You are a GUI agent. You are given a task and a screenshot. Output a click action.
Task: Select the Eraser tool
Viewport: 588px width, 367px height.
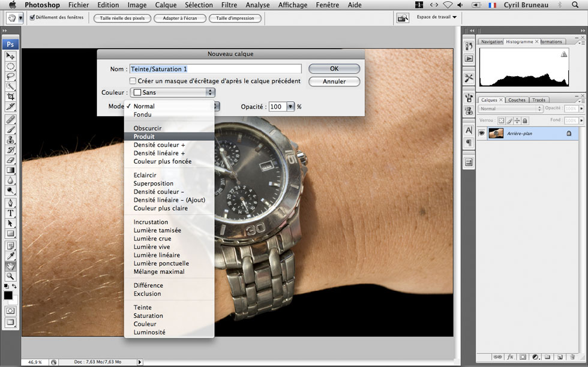[x=10, y=160]
